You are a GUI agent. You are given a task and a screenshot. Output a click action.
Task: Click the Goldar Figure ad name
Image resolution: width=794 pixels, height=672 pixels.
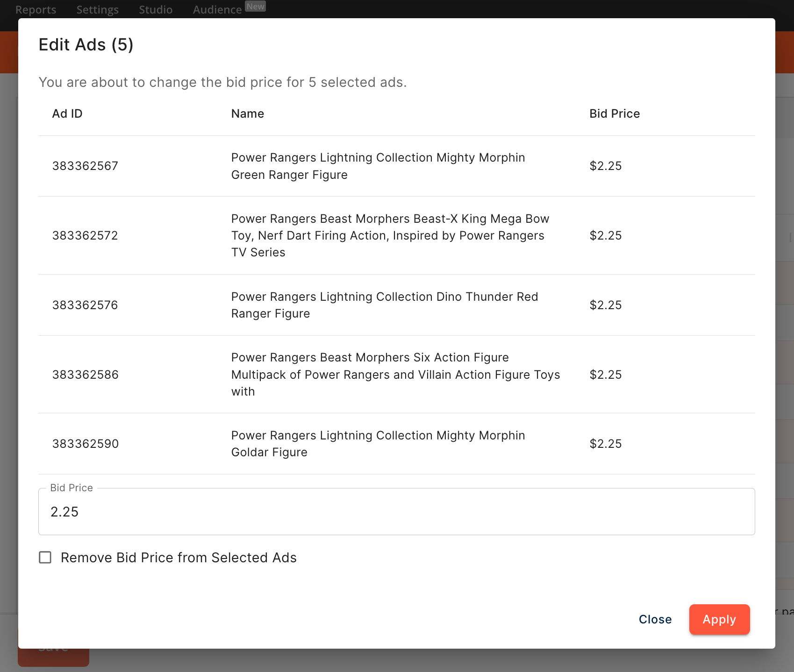(x=378, y=444)
